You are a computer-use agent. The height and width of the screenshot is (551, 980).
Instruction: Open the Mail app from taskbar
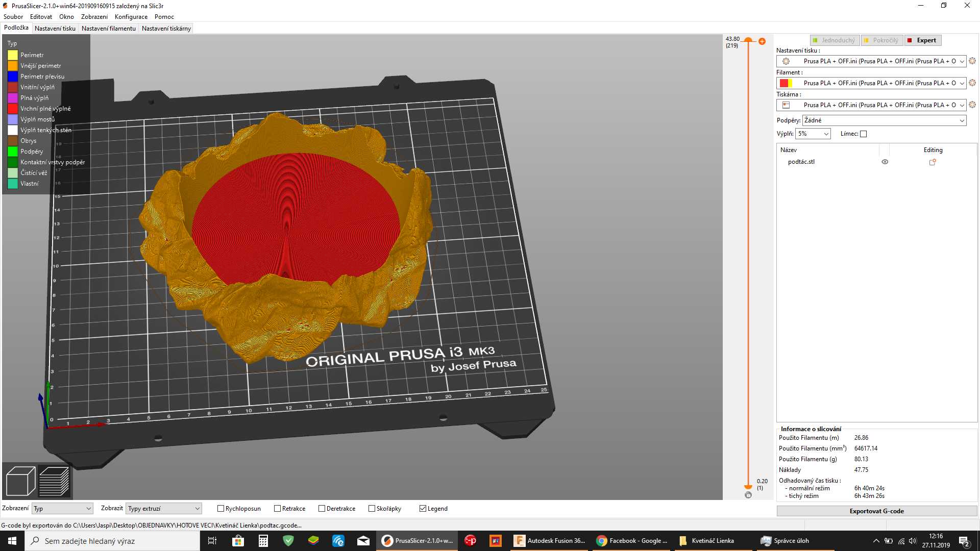coord(363,541)
